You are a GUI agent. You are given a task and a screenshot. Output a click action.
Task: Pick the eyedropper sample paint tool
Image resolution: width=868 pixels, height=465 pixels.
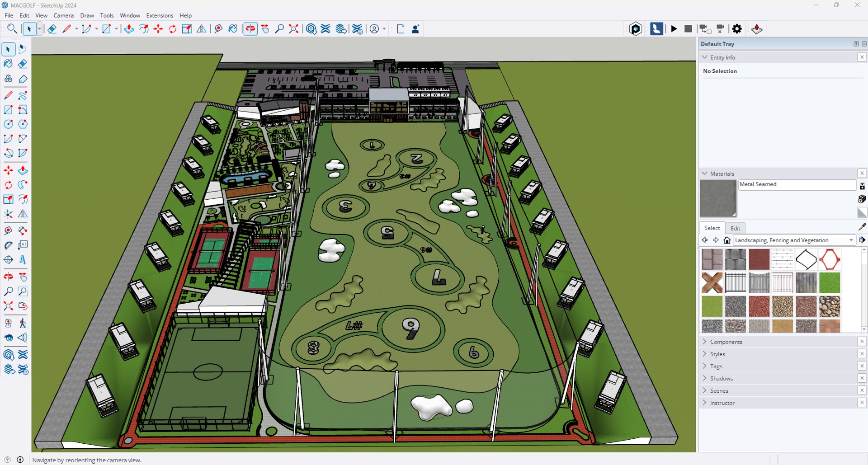click(862, 227)
